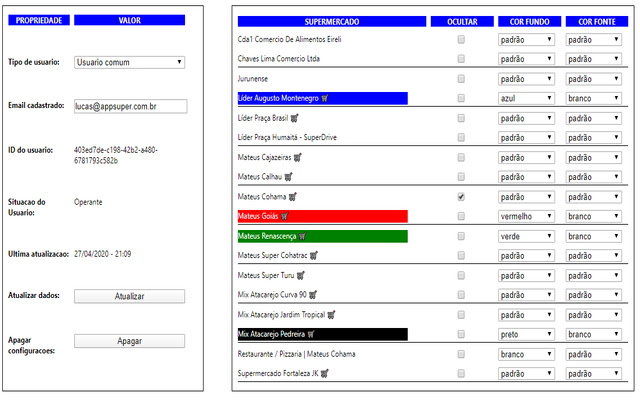Click the Operante status text
This screenshot has height=400, width=640.
click(88, 202)
